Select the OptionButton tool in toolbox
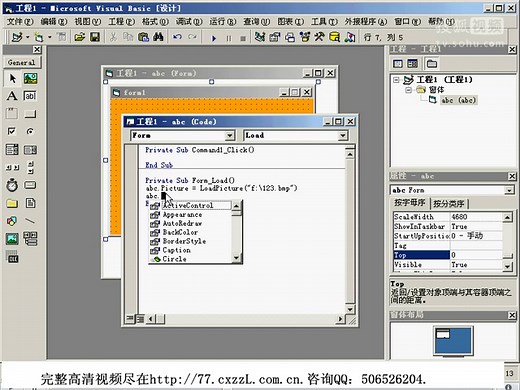The image size is (520, 390). [x=30, y=132]
